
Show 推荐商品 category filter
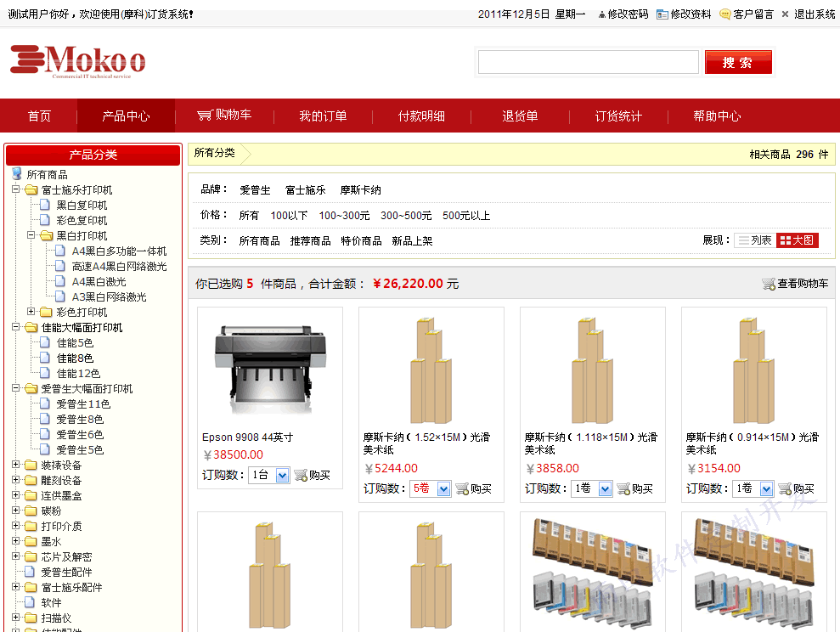tap(311, 241)
